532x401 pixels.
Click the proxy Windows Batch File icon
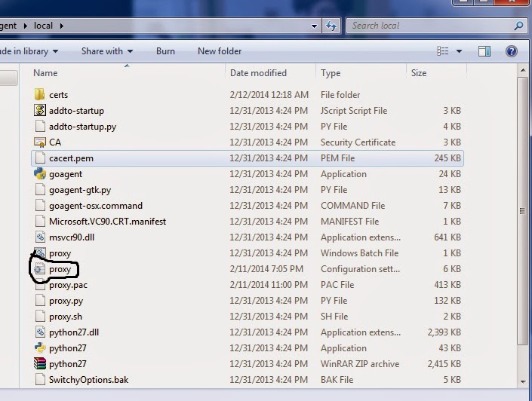coord(40,253)
